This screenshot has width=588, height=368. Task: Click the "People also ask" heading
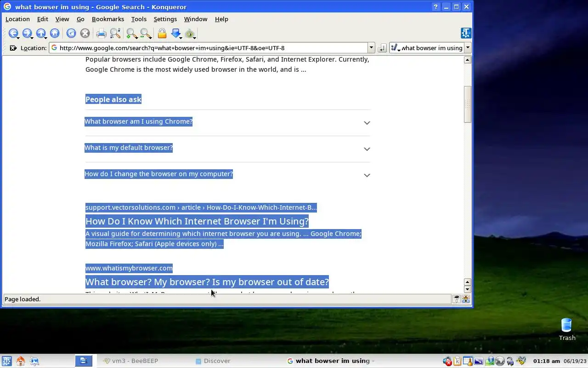pos(113,99)
